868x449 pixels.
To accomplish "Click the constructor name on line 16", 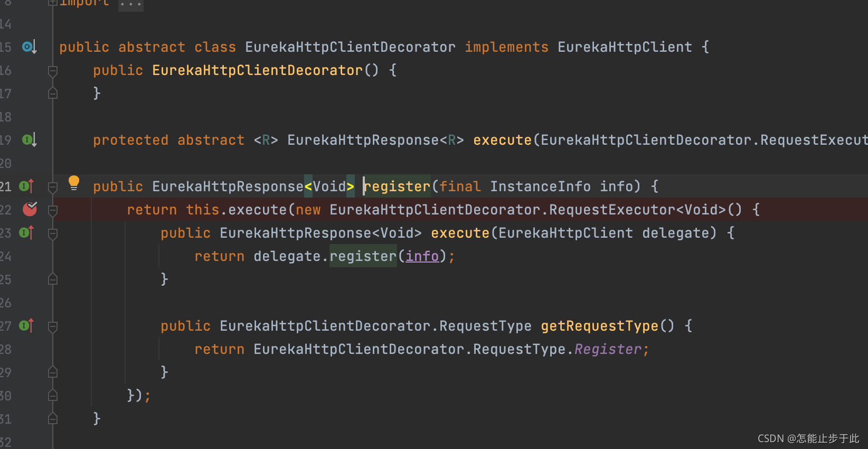I will 257,70.
